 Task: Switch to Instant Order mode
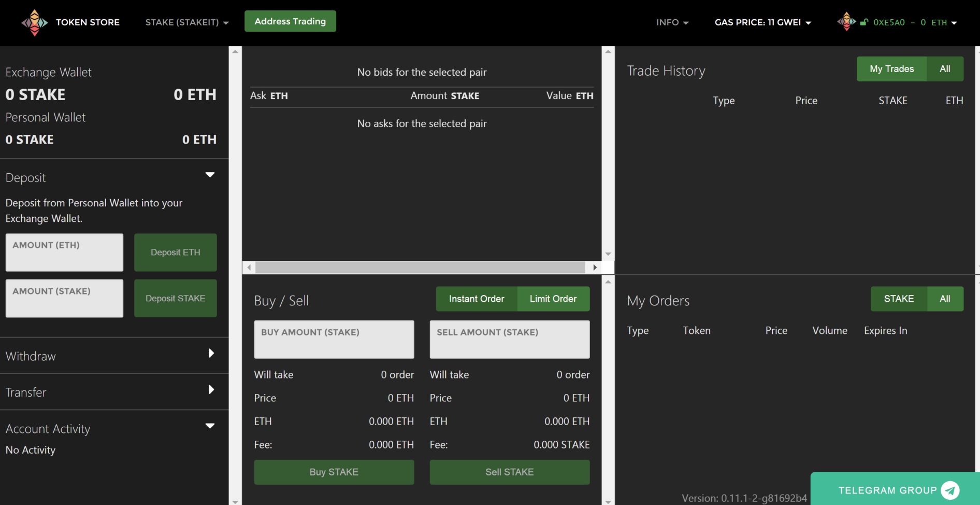coord(477,299)
